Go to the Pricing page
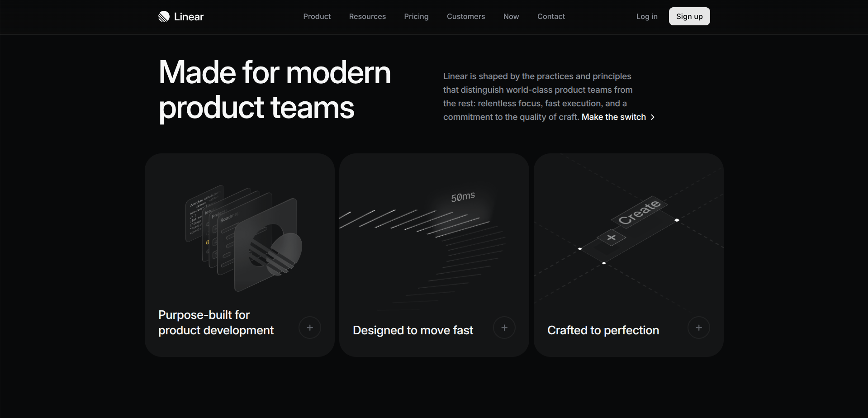868x418 pixels. 416,17
